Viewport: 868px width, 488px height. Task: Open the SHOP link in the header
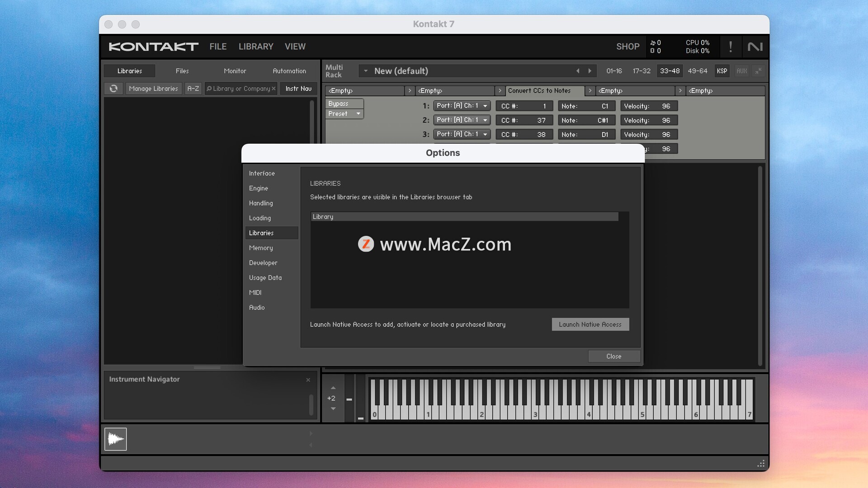pos(627,47)
